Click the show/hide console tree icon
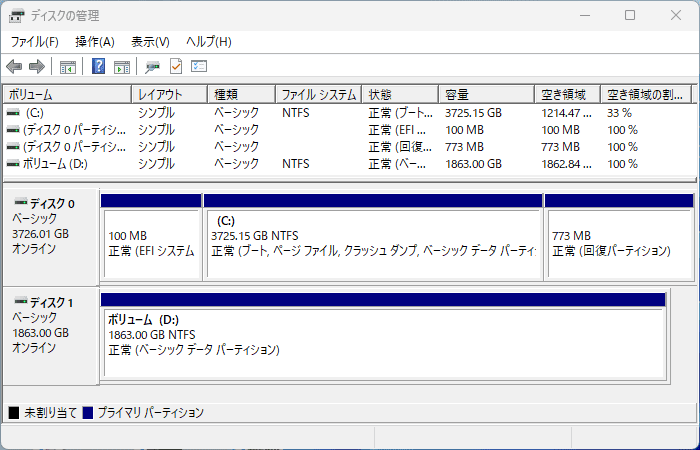 (68, 67)
